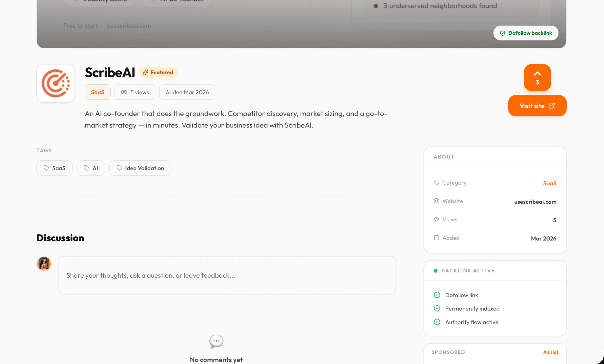The width and height of the screenshot is (604, 364).
Task: Click the Permanently indexed checkmark
Action: (x=437, y=308)
